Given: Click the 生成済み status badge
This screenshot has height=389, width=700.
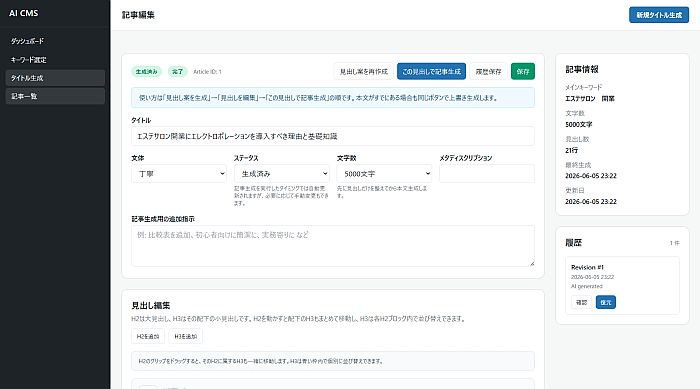Looking at the screenshot, I should (146, 71).
